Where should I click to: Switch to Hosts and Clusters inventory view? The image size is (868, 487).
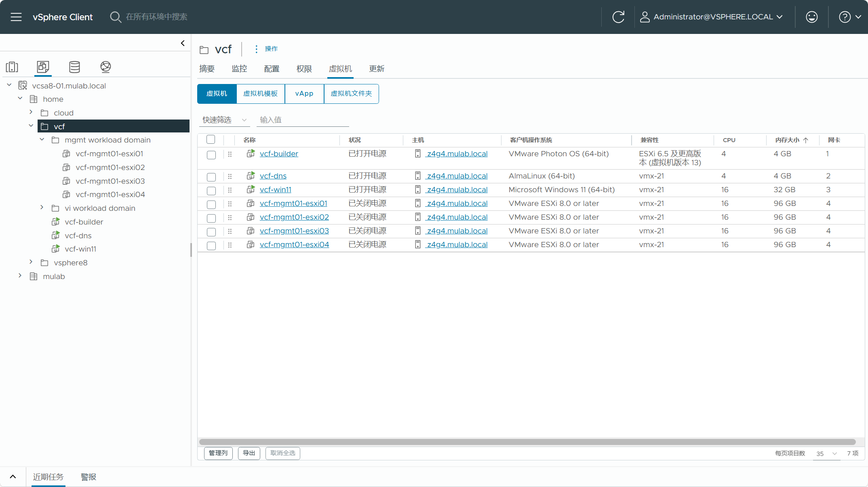[12, 67]
